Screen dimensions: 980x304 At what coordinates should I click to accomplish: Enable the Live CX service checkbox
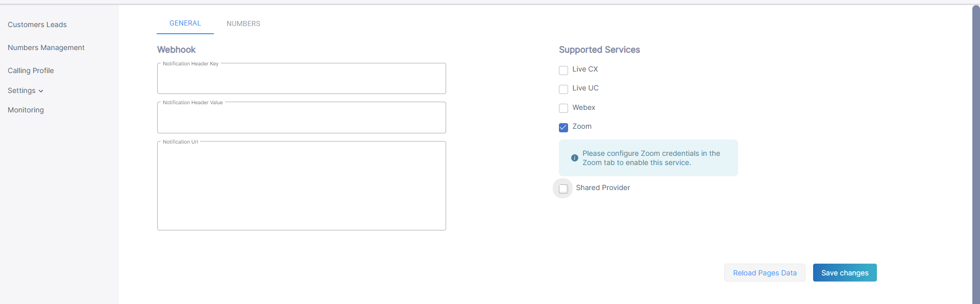(x=563, y=70)
